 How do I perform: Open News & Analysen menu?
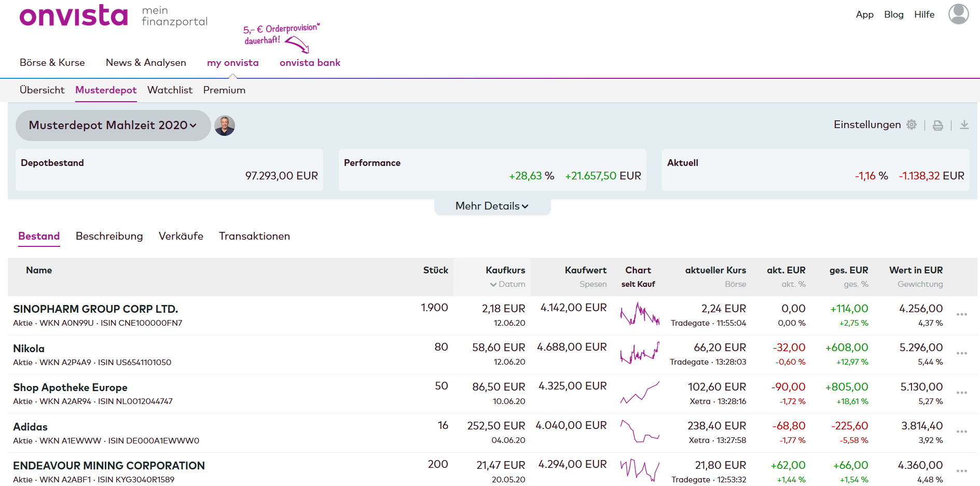point(146,63)
